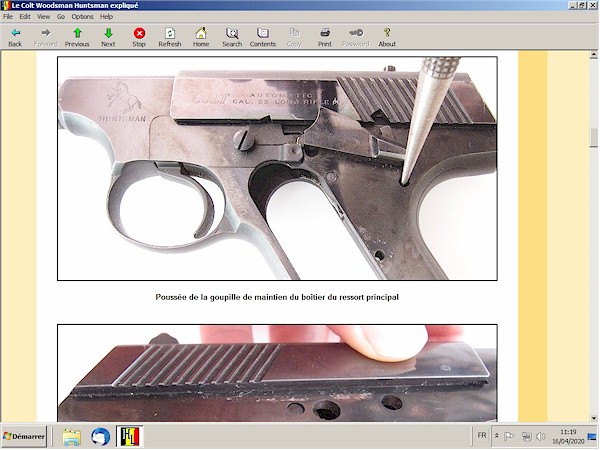
Task: Click the Colt Huntsman pistol pin photo
Action: point(277,168)
